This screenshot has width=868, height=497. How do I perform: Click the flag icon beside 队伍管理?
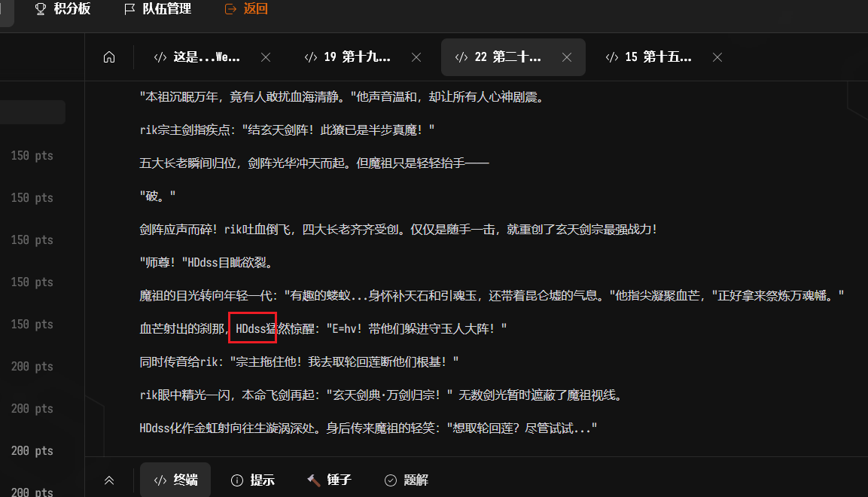click(129, 9)
